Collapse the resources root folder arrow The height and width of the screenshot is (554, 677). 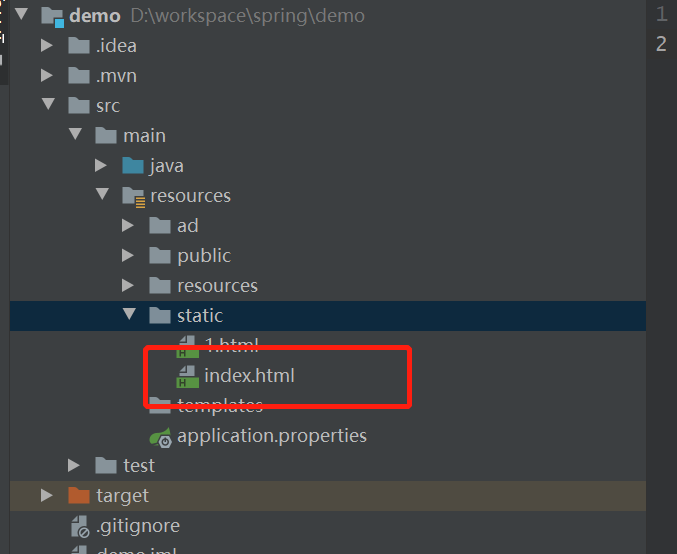[102, 194]
